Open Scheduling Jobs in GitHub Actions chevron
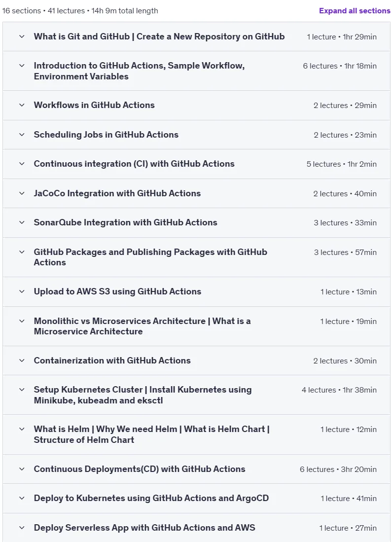The image size is (392, 542). (22, 135)
